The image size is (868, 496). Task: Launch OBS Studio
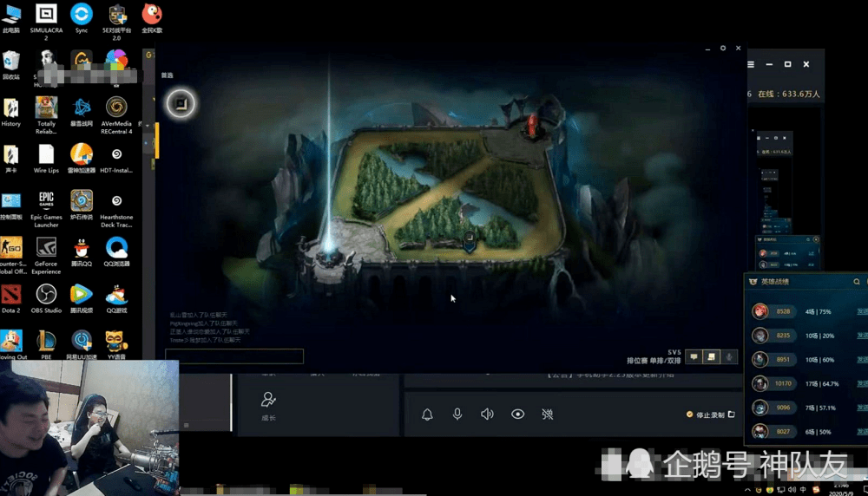click(x=46, y=298)
